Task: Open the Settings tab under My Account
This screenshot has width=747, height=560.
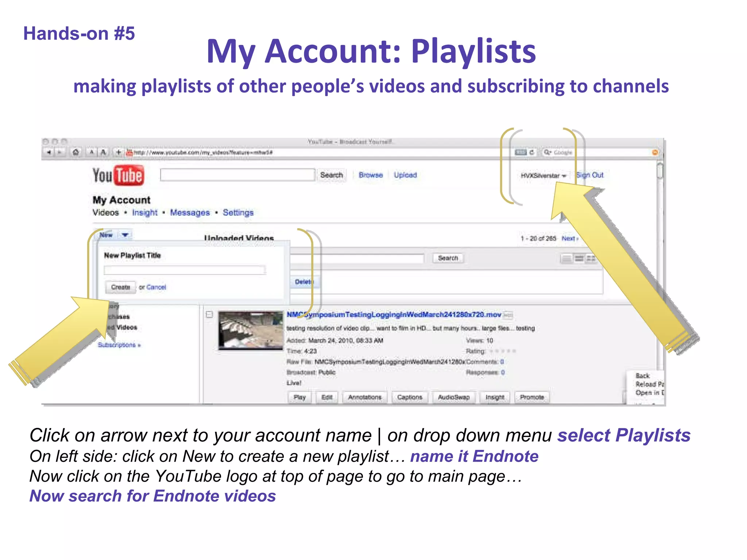Action: pos(238,213)
